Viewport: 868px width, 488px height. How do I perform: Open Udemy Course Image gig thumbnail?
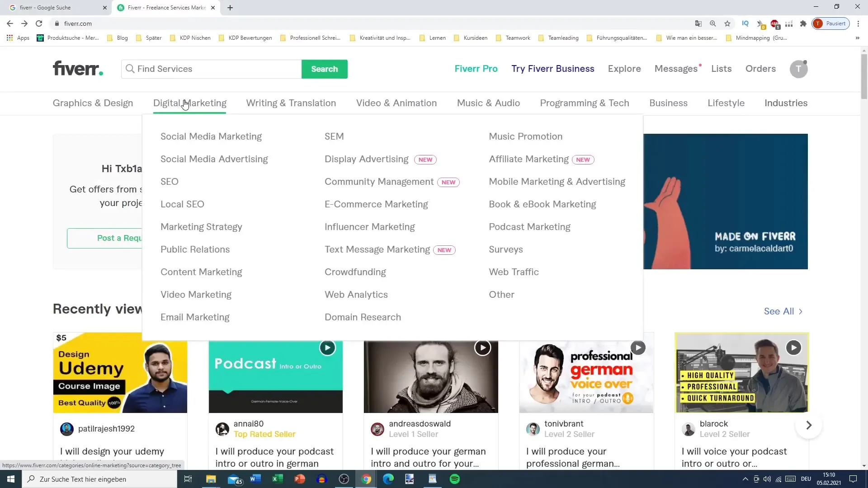pyautogui.click(x=120, y=373)
